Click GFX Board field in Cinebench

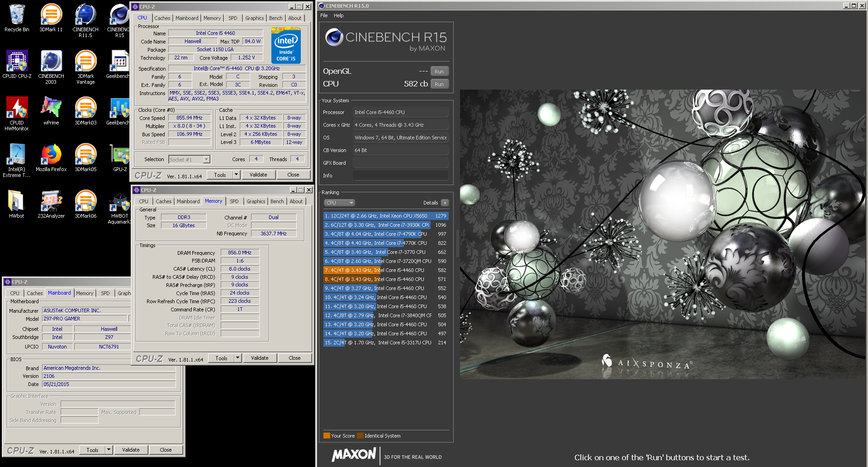400,163
